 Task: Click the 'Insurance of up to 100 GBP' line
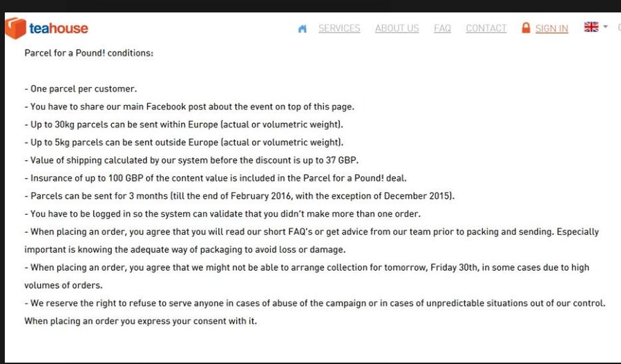coord(216,178)
